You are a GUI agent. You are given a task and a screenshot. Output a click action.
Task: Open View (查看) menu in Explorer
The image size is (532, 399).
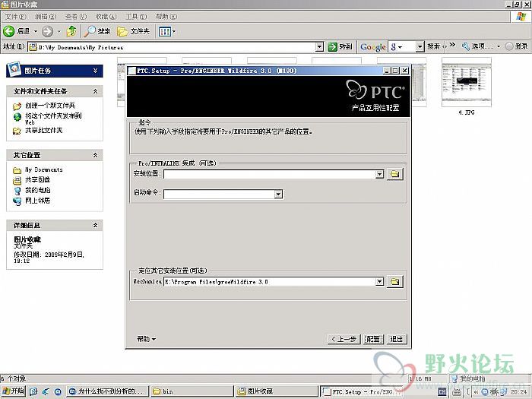pyautogui.click(x=76, y=16)
